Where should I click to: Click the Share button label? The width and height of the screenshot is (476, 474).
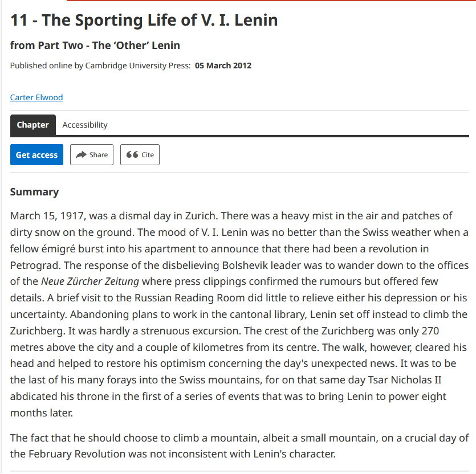click(98, 155)
